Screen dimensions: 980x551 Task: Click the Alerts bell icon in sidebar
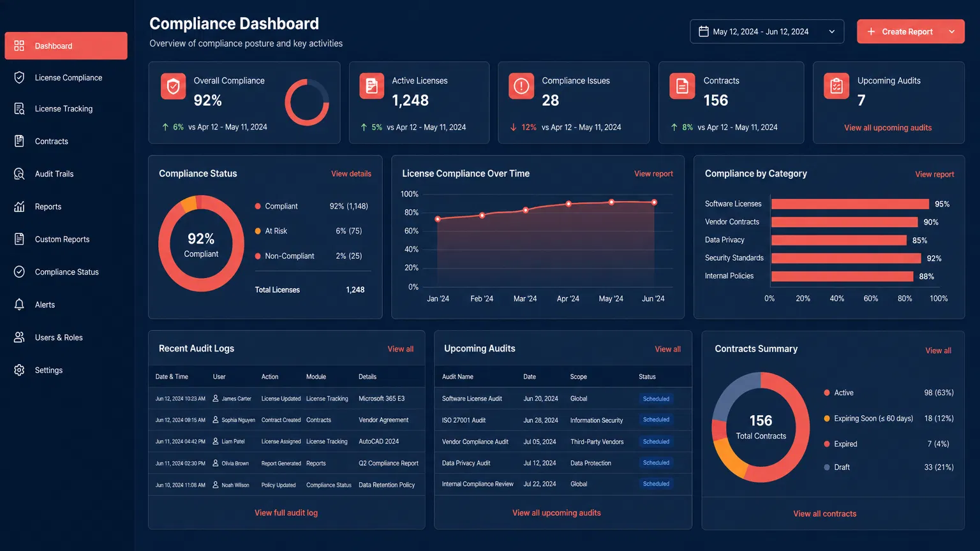coord(19,305)
